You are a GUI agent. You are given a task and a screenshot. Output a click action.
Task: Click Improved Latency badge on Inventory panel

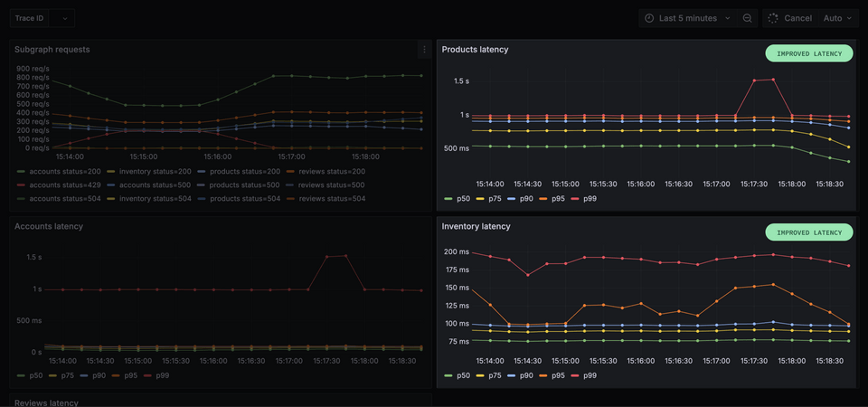pyautogui.click(x=809, y=232)
